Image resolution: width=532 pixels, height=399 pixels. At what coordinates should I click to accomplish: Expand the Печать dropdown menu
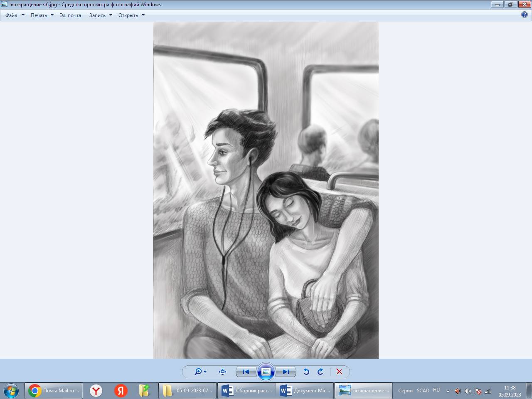pyautogui.click(x=42, y=15)
